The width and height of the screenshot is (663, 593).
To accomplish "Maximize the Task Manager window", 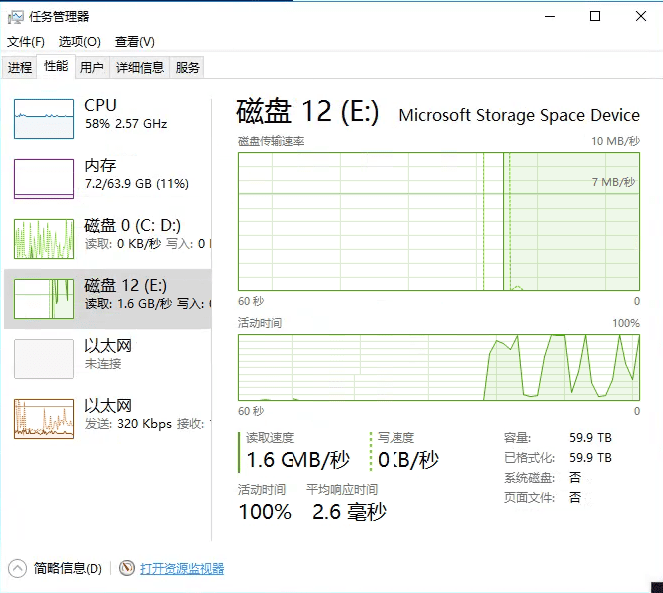I will tap(595, 16).
